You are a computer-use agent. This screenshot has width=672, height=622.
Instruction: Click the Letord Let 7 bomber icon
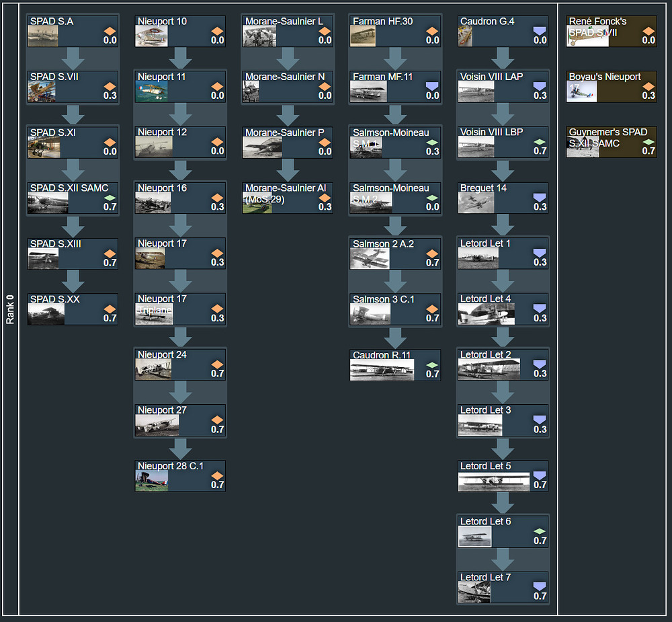[540, 586]
